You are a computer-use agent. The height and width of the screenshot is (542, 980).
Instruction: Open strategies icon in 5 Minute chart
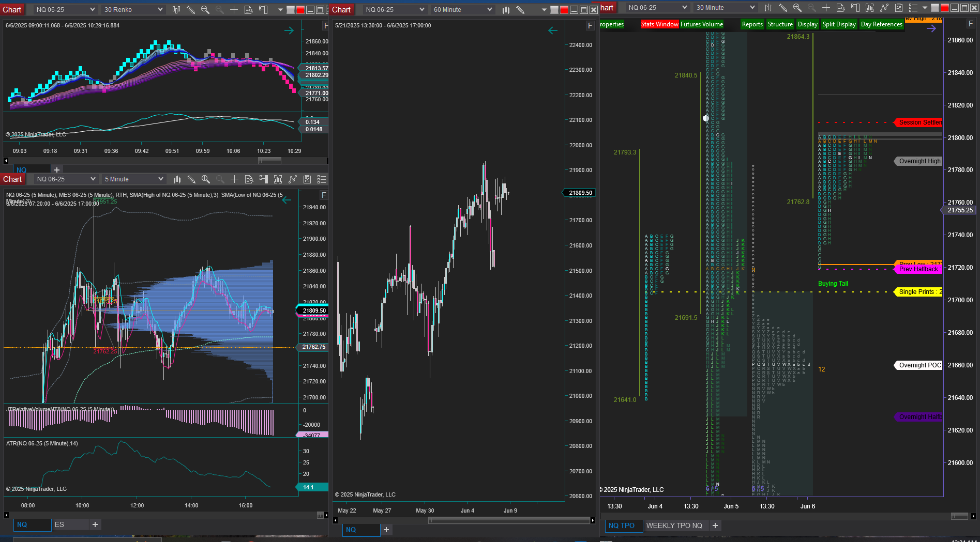[x=293, y=179]
